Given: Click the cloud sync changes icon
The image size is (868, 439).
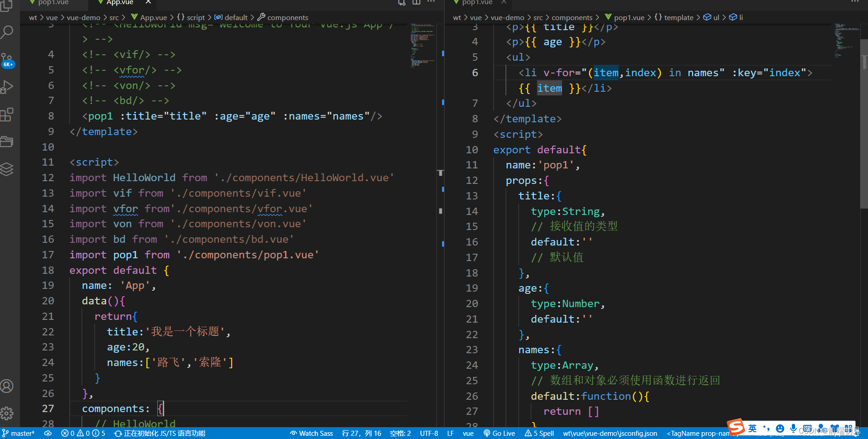Looking at the screenshot, I should (48, 433).
